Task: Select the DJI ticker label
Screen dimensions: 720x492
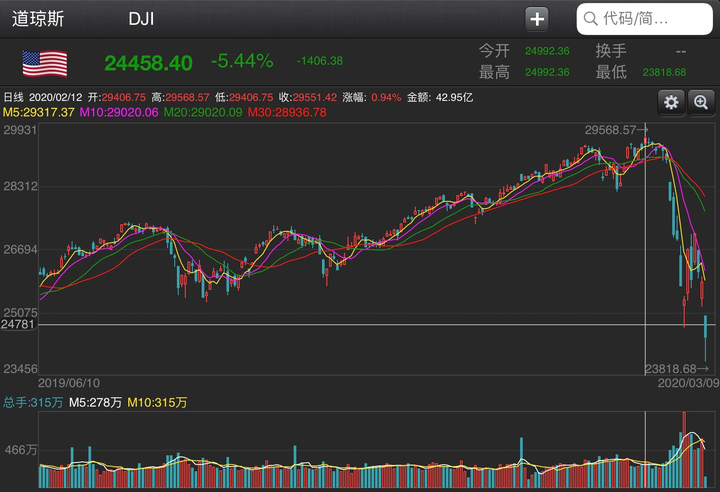Action: click(141, 19)
